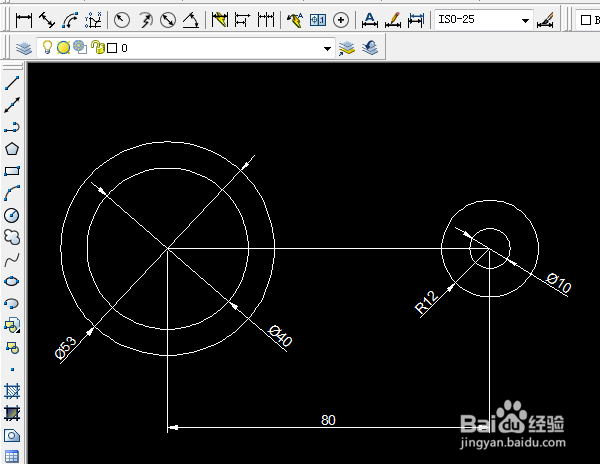Select the Point tool

pos(12,370)
